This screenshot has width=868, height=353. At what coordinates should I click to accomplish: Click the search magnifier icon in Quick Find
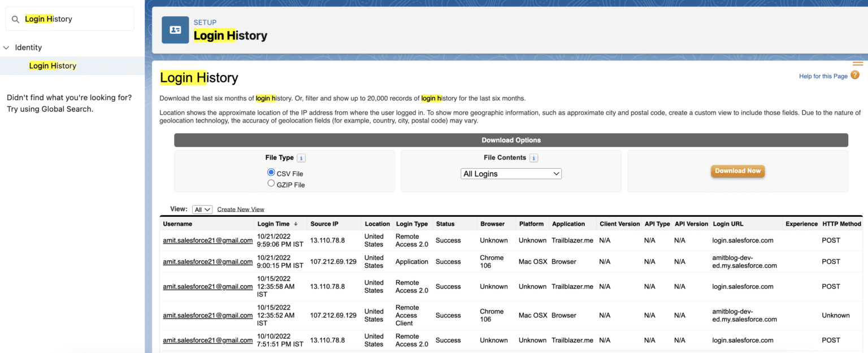(15, 19)
